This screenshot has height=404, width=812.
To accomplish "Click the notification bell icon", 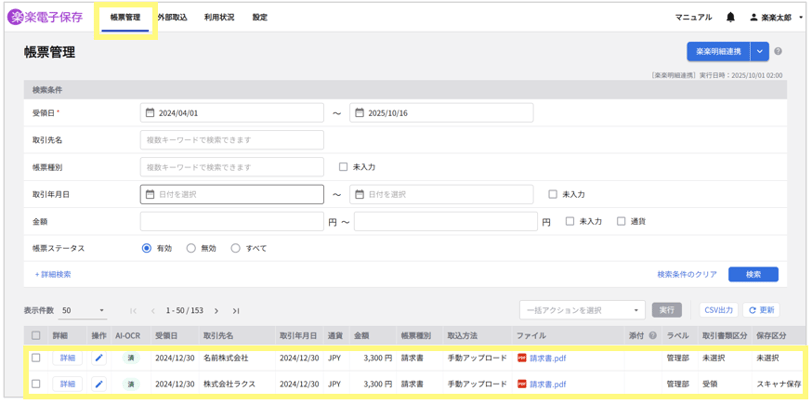I will [731, 17].
